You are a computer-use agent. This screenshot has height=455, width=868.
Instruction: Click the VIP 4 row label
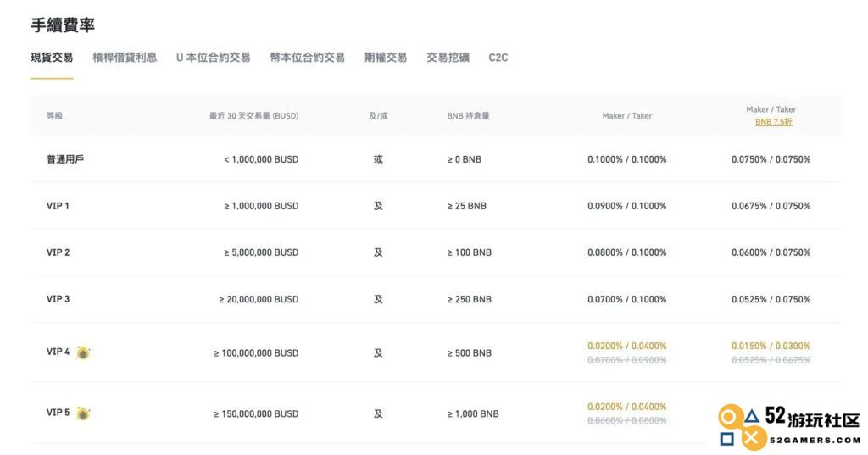coord(58,352)
